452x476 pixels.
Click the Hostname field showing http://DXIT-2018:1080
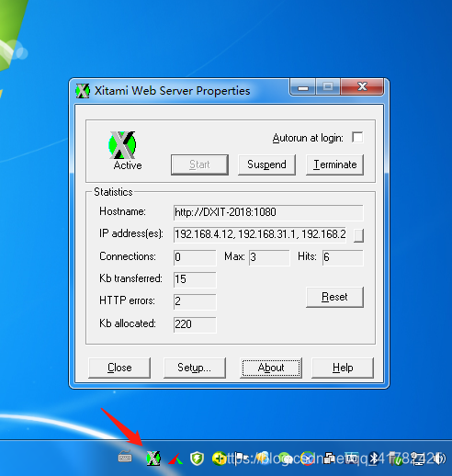[x=268, y=212]
